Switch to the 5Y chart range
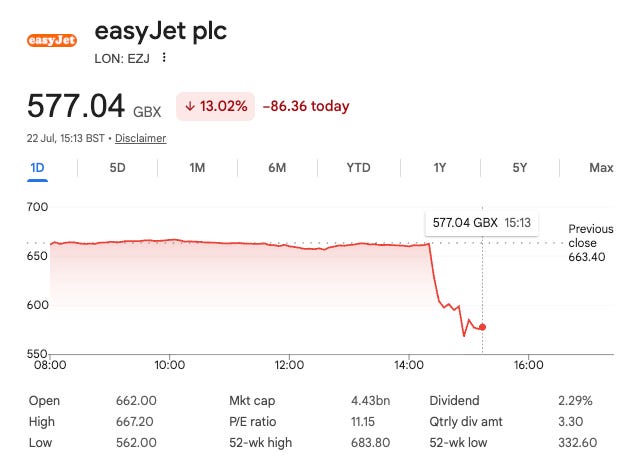The width and height of the screenshot is (620, 470). click(x=520, y=168)
